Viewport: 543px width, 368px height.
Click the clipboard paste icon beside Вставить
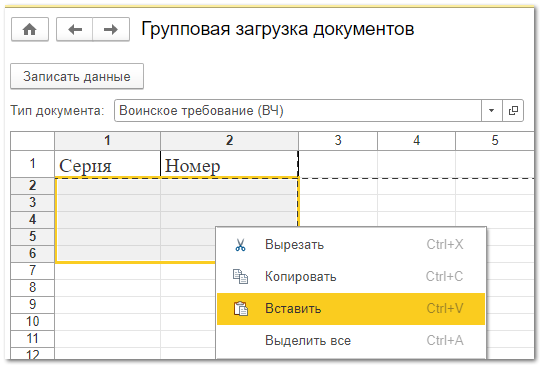[x=241, y=308]
